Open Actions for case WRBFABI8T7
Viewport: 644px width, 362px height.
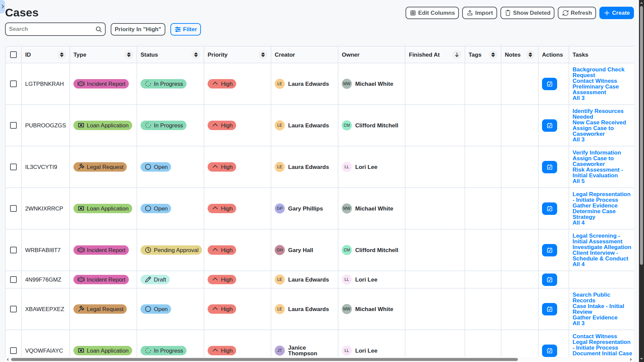click(549, 250)
